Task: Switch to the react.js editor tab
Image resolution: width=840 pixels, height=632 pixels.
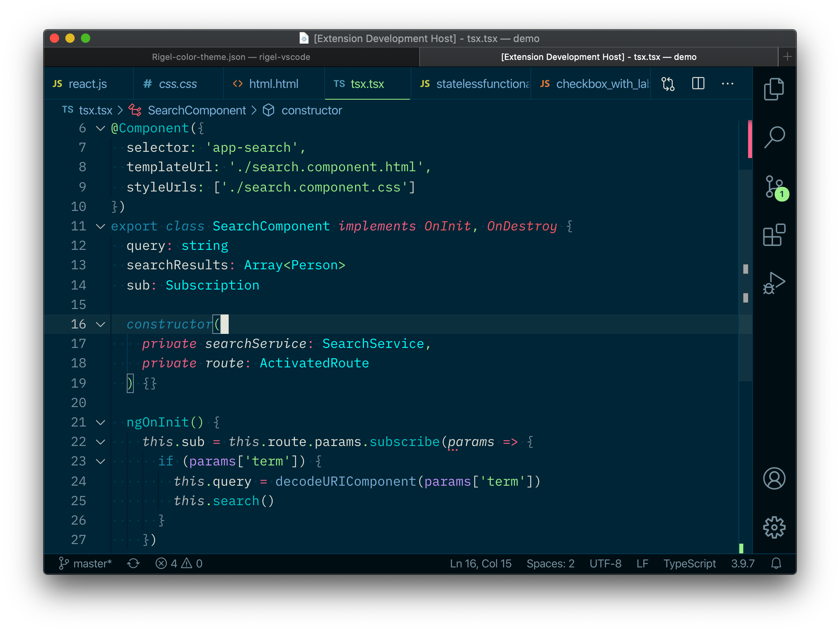Action: [x=87, y=84]
